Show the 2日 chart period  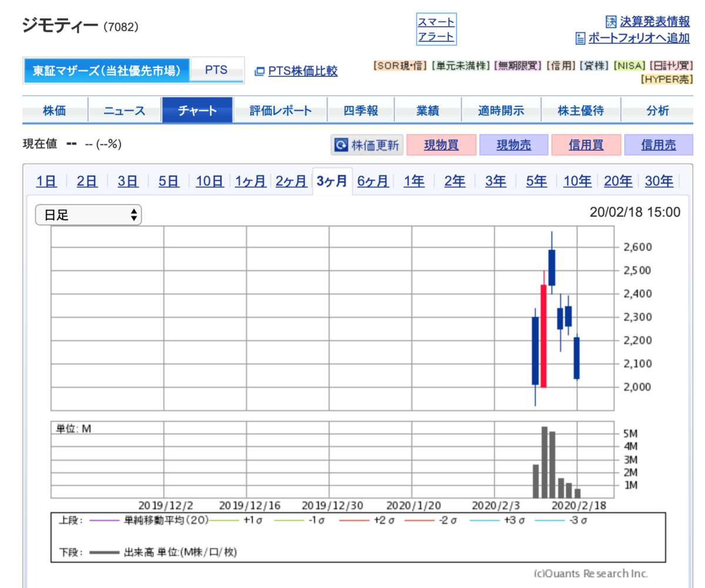tap(87, 182)
